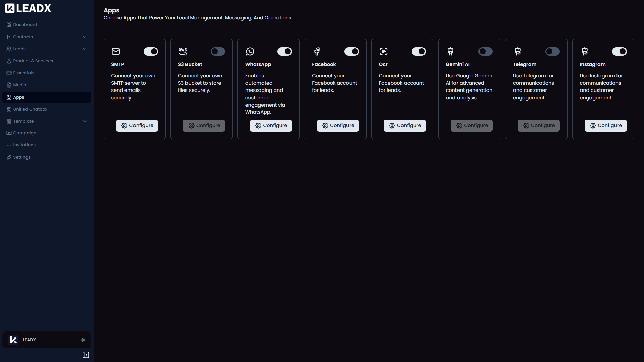The width and height of the screenshot is (644, 362).
Task: Open the Dashboard page
Action: click(x=25, y=24)
